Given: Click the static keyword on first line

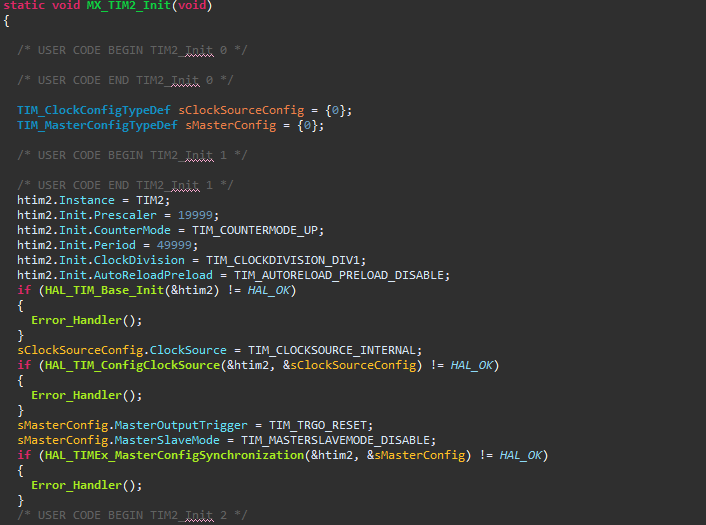Looking at the screenshot, I should pyautogui.click(x=24, y=6).
